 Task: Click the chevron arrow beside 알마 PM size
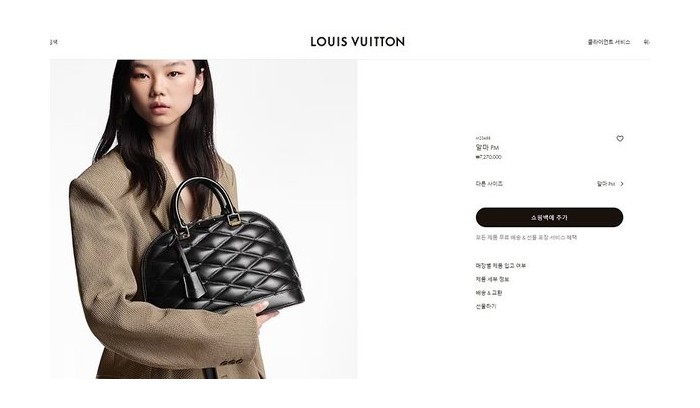(x=622, y=184)
